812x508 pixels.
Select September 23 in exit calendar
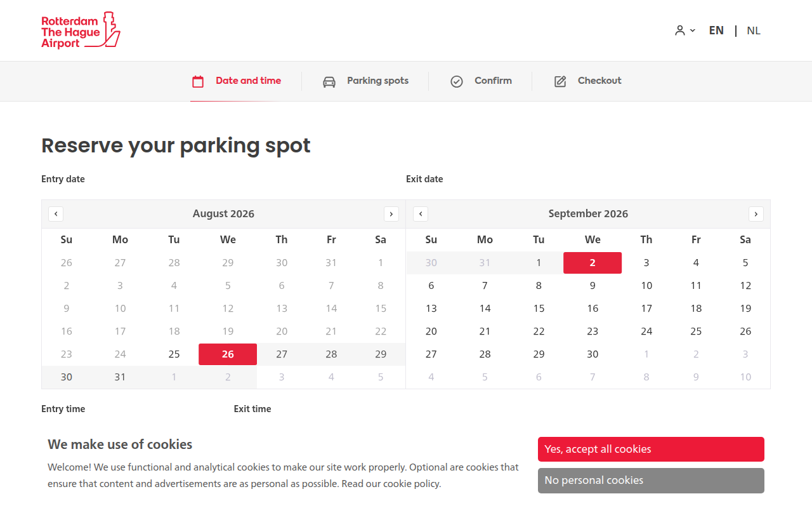point(593,331)
